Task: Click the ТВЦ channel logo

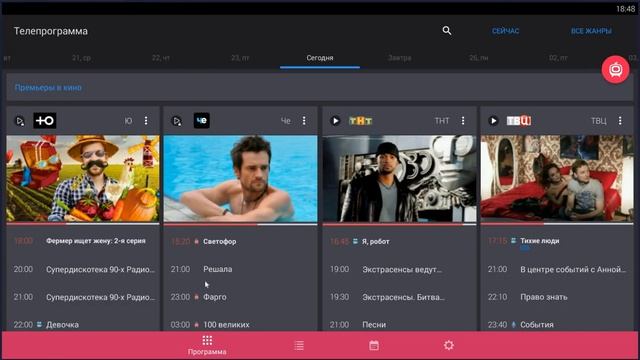Action: [x=519, y=121]
